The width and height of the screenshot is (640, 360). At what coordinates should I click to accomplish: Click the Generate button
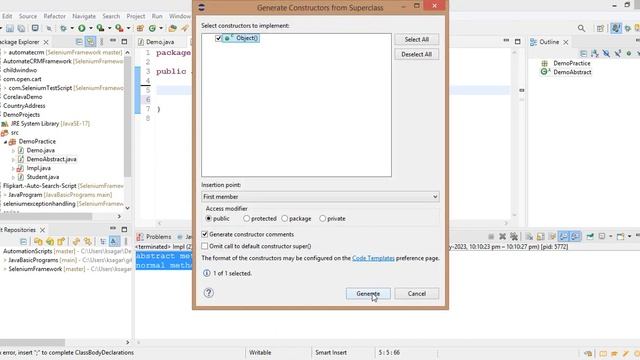[368, 293]
